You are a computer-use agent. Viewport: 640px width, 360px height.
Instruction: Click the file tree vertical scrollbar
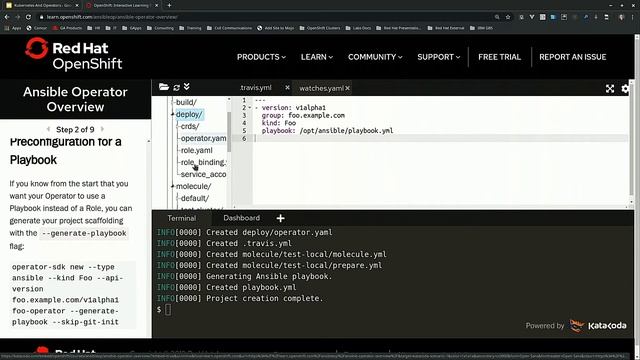(229, 131)
